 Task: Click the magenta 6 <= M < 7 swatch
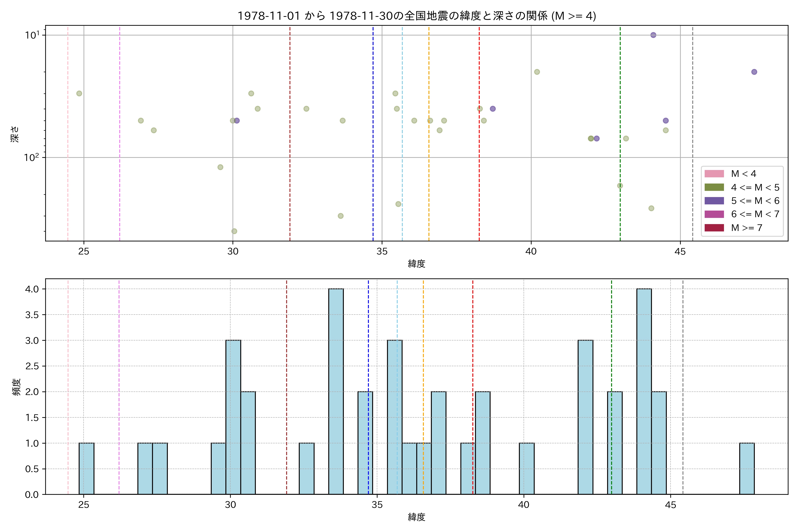point(714,214)
